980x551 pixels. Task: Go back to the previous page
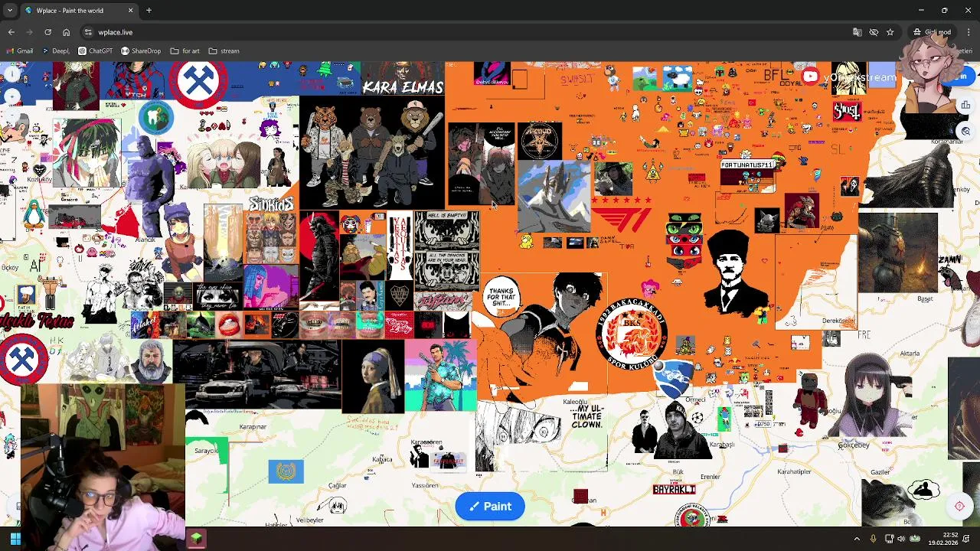11,32
